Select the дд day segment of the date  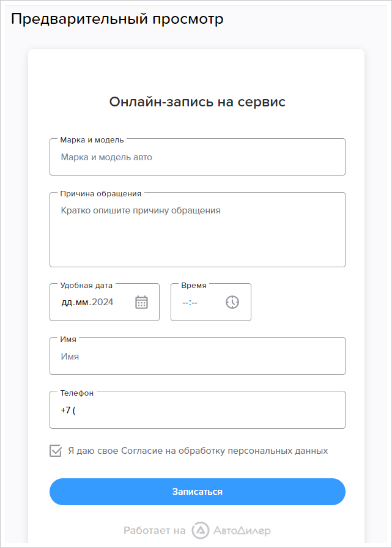point(67,302)
